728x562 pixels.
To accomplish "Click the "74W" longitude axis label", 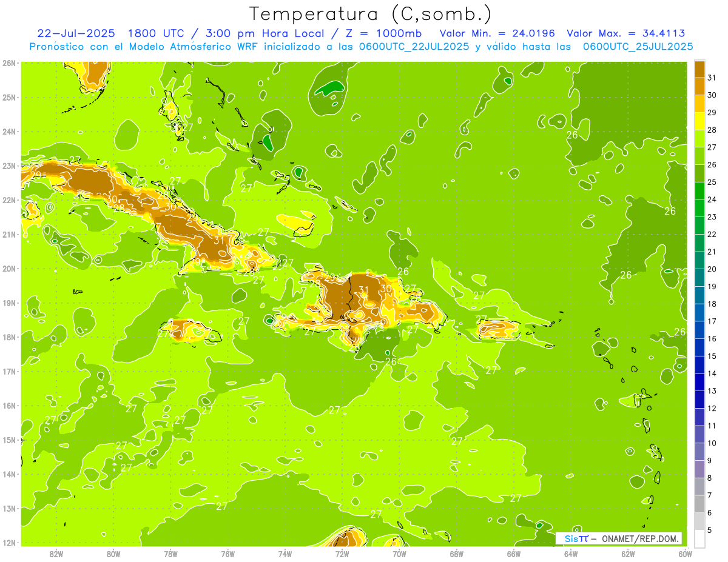I will coord(285,554).
